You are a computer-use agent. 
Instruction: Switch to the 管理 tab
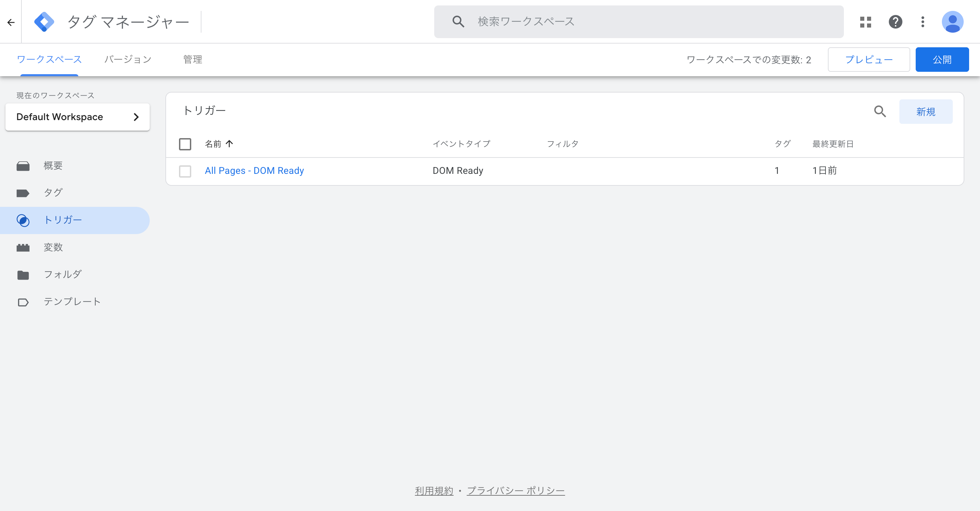tap(193, 59)
